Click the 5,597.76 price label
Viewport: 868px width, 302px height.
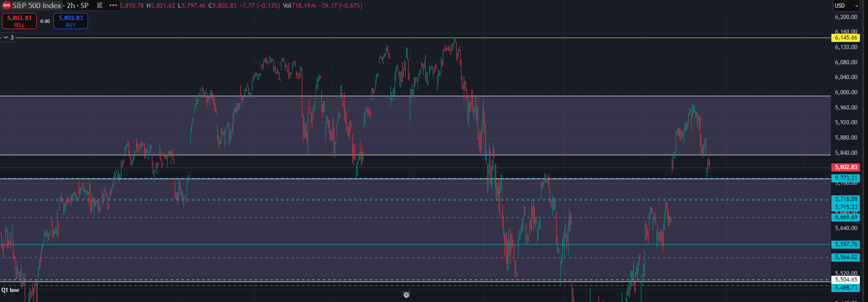(x=846, y=244)
